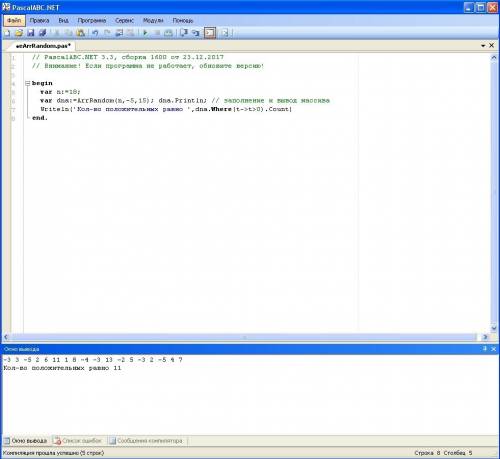Click the Open file folder icon

click(19, 33)
